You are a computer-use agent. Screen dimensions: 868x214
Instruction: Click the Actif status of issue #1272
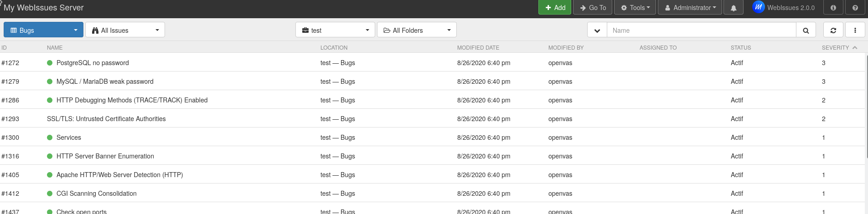click(737, 63)
